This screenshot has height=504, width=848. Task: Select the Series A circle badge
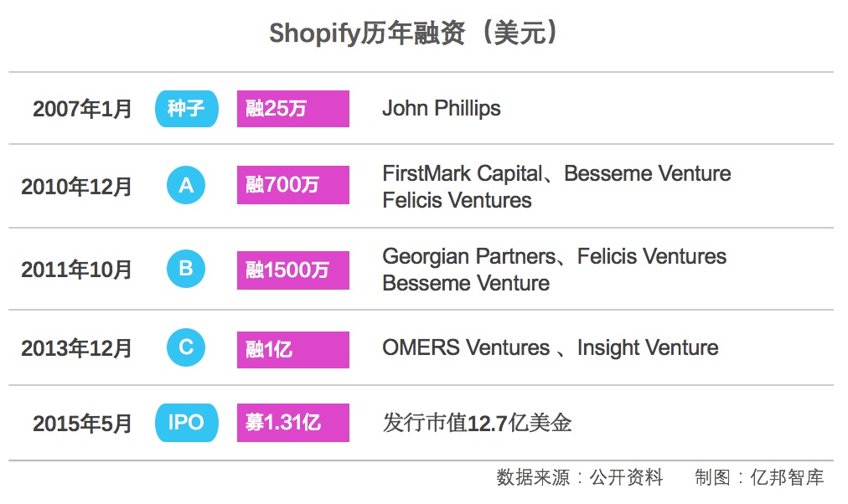(x=186, y=186)
